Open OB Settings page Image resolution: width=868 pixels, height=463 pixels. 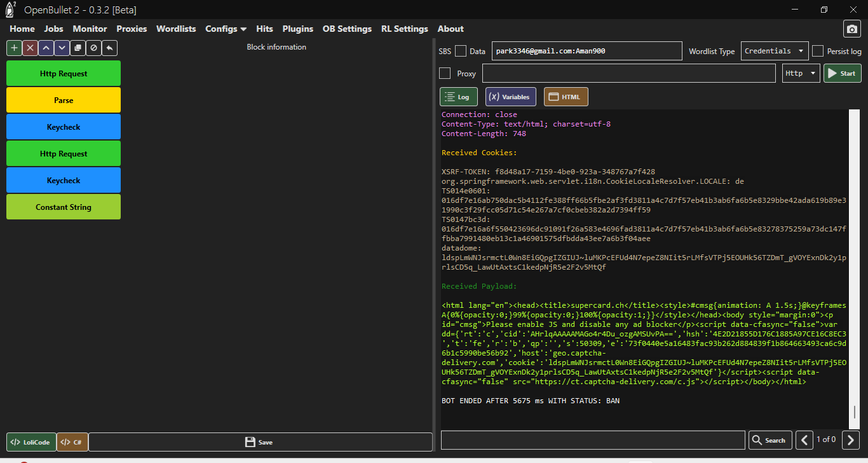[x=347, y=29]
